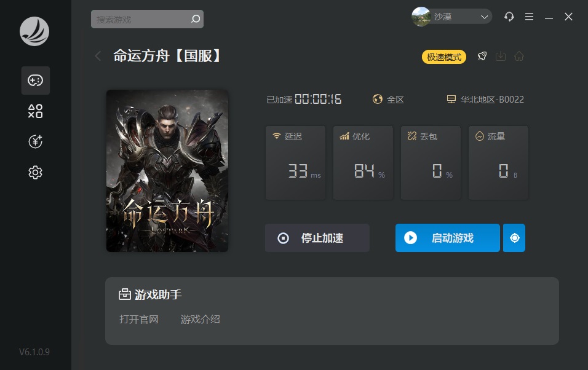Open settings gear in sidebar
The width and height of the screenshot is (588, 370).
(36, 173)
